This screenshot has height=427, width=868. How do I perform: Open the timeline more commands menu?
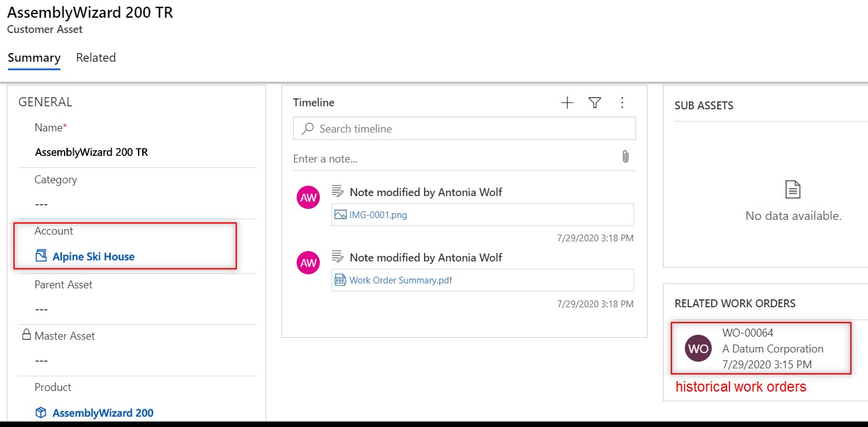[621, 103]
